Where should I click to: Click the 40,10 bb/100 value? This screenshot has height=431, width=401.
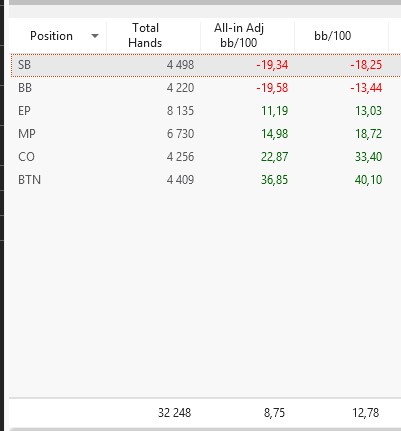(368, 180)
